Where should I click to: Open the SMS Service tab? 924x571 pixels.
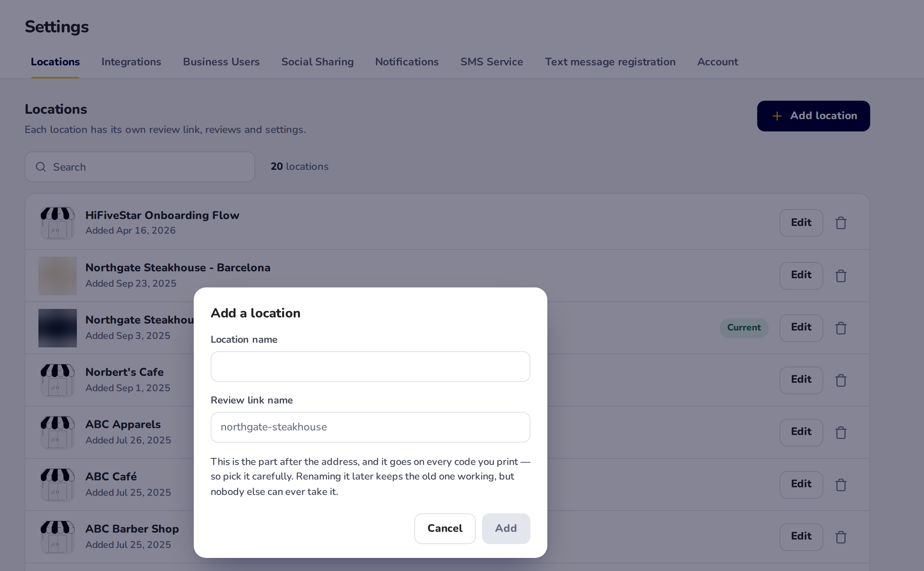click(x=492, y=62)
